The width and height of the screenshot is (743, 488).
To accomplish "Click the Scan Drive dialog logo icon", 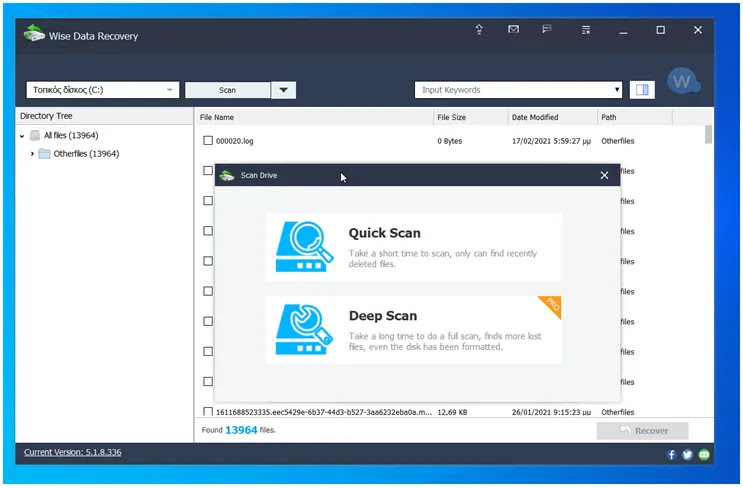I will point(227,175).
